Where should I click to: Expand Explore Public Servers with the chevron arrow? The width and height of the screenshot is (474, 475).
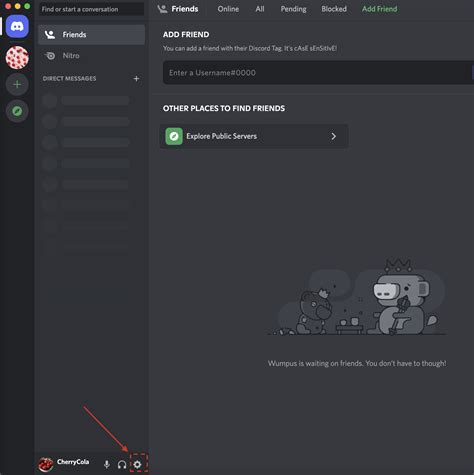point(334,136)
